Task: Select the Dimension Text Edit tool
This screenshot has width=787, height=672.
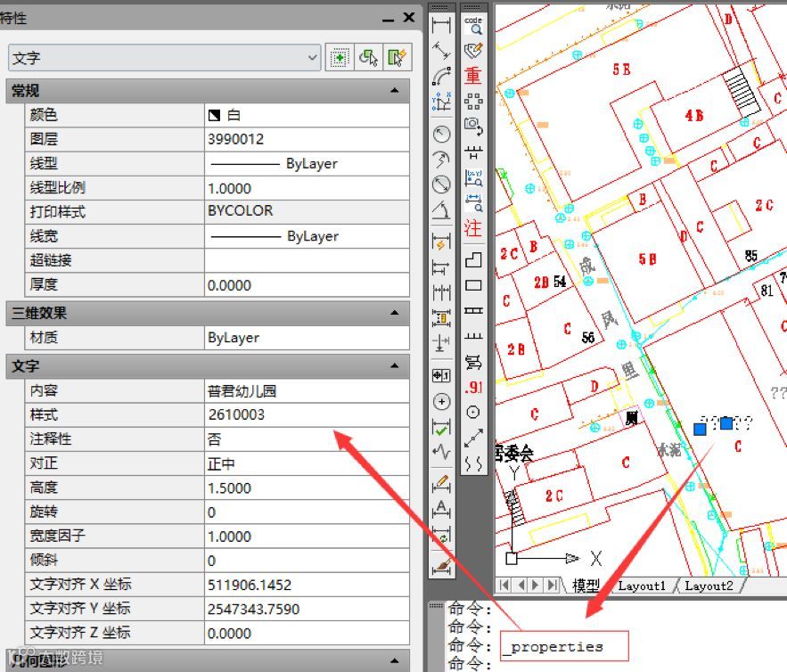Action: [x=441, y=509]
